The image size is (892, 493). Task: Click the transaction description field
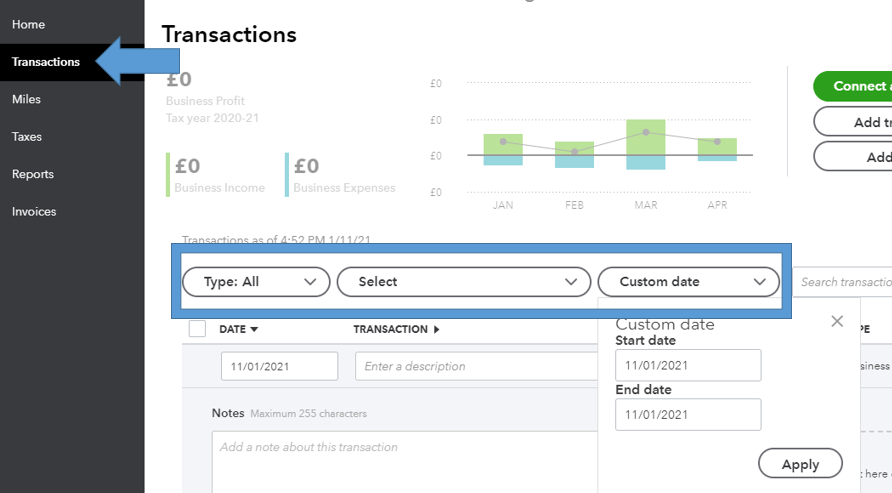pyautogui.click(x=476, y=366)
